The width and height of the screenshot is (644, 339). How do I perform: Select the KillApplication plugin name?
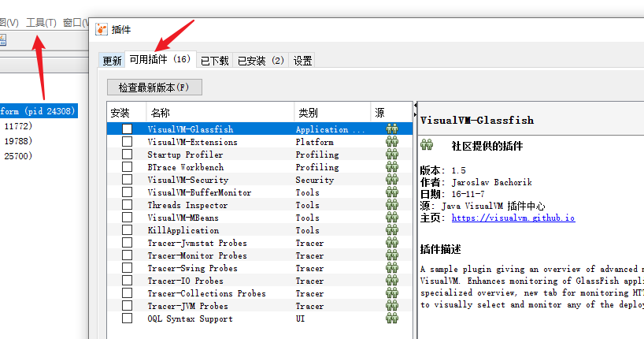[x=183, y=230]
